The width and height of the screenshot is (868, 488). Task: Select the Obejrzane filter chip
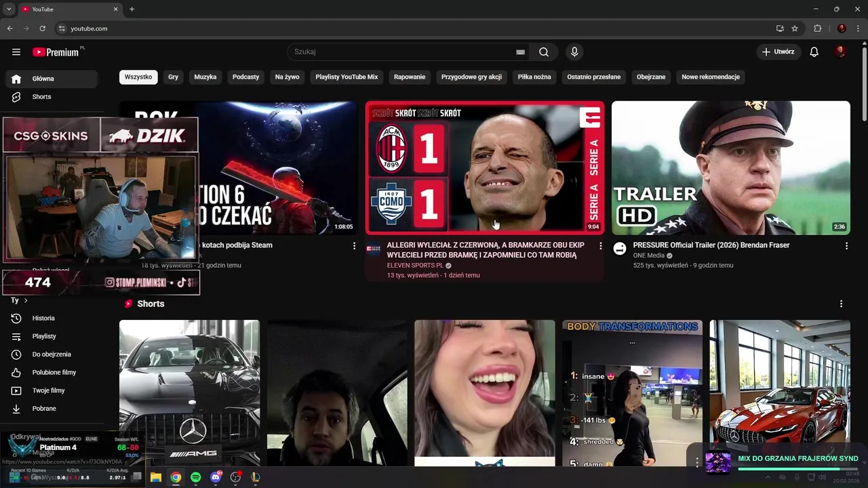point(651,77)
